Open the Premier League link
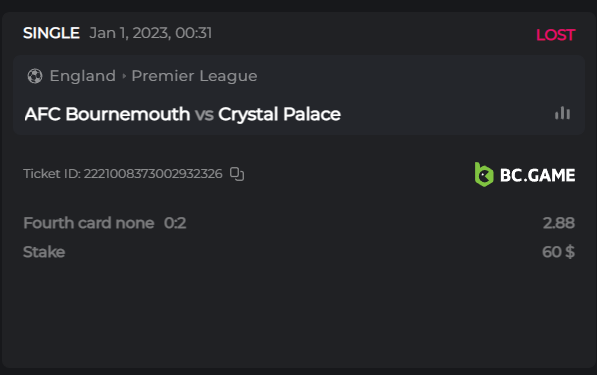Screen dimensions: 597x375 point(194,76)
